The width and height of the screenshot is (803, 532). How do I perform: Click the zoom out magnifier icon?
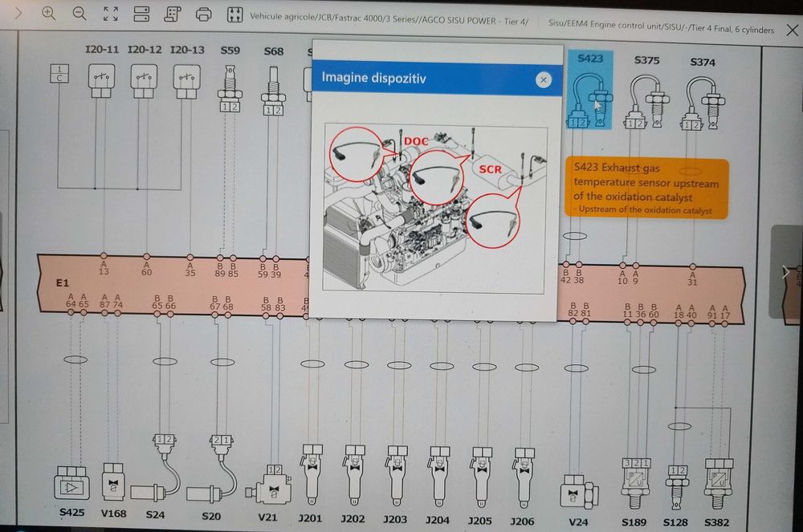tap(79, 14)
